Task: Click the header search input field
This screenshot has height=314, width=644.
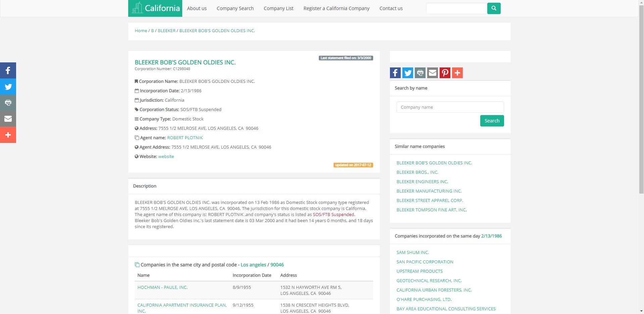Action: (456, 8)
